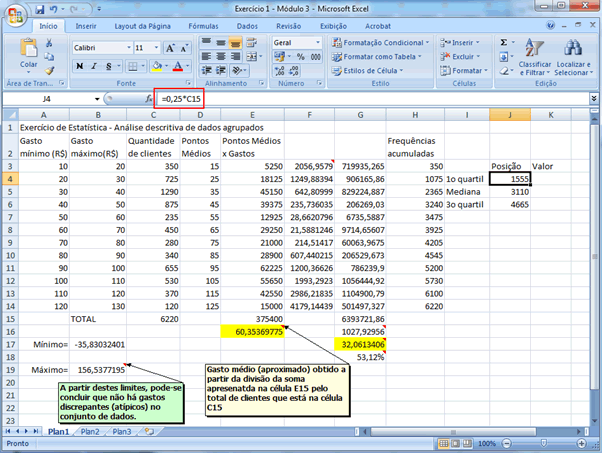The width and height of the screenshot is (602, 453).
Task: Click the Excluir cells button
Action: point(461,57)
